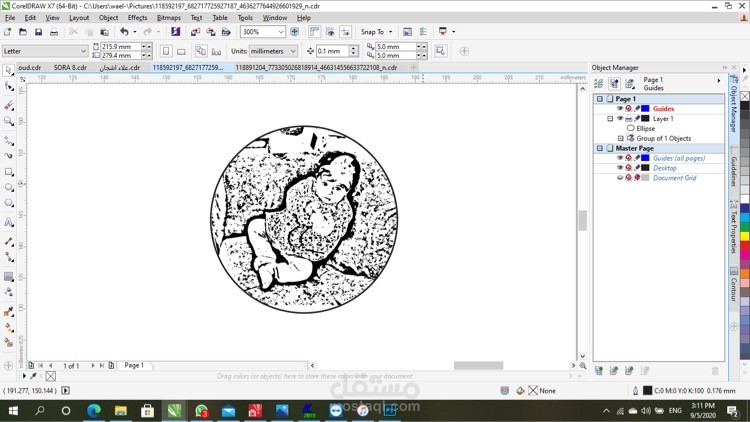Select the Pick tool
The height and width of the screenshot is (422, 750).
coord(8,71)
